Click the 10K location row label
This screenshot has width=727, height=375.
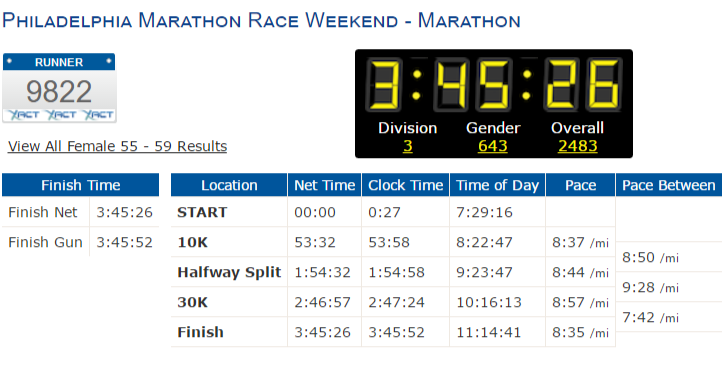tap(192, 242)
